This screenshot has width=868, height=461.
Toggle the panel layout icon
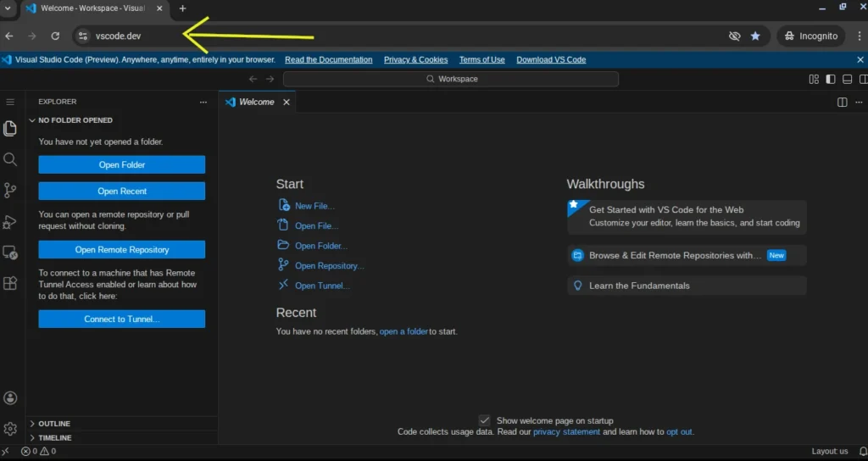pos(845,79)
